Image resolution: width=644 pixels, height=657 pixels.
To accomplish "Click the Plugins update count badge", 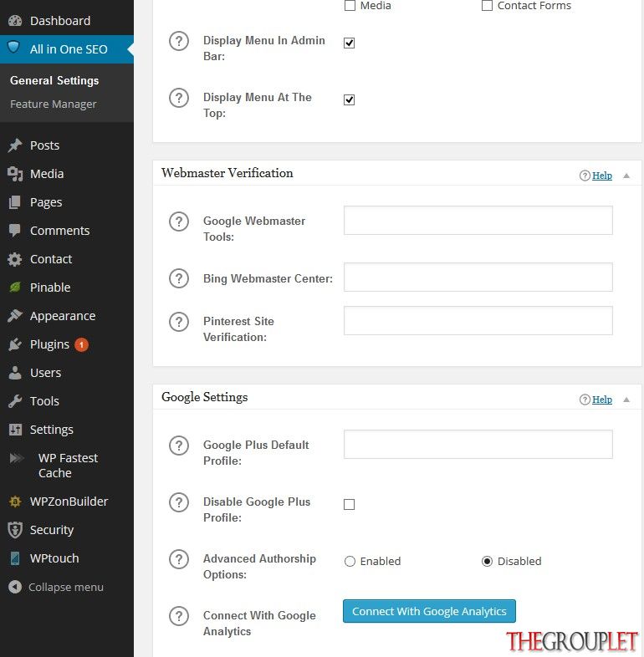I will point(81,345).
